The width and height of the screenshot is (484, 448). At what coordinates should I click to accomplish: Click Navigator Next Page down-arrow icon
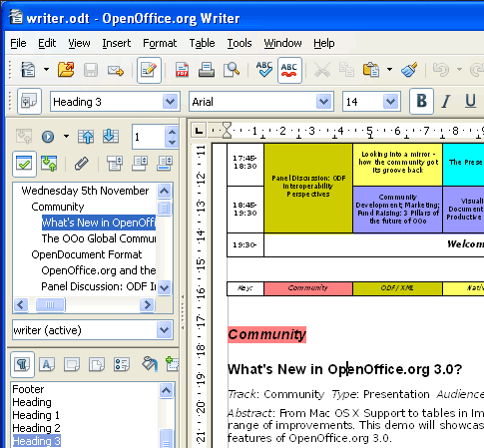click(111, 137)
